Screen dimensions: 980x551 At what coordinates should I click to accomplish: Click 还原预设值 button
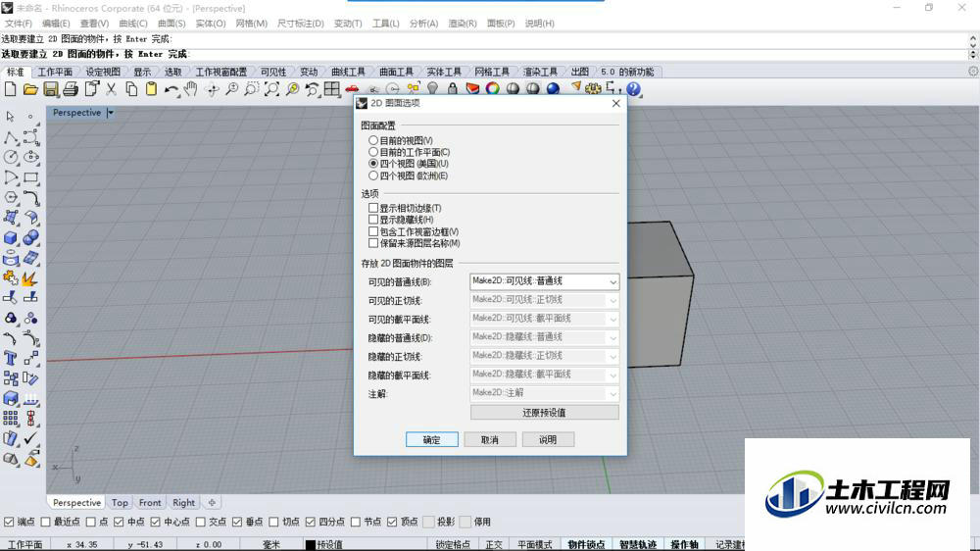(544, 413)
